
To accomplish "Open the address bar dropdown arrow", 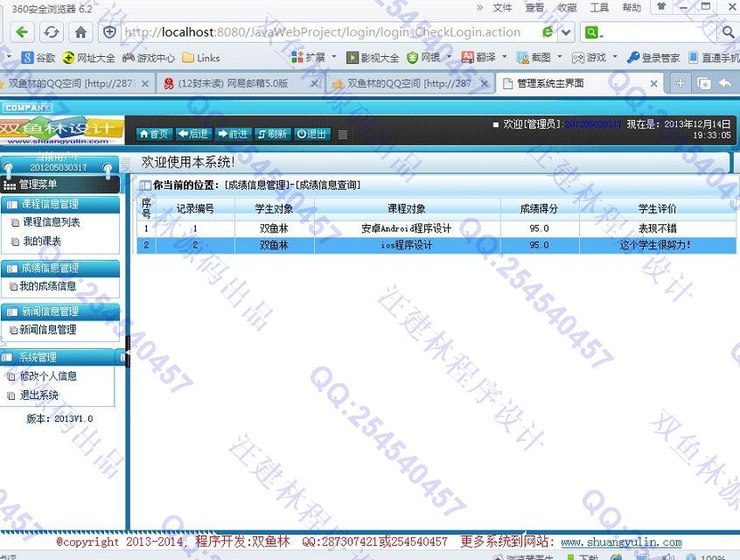I will (x=565, y=32).
